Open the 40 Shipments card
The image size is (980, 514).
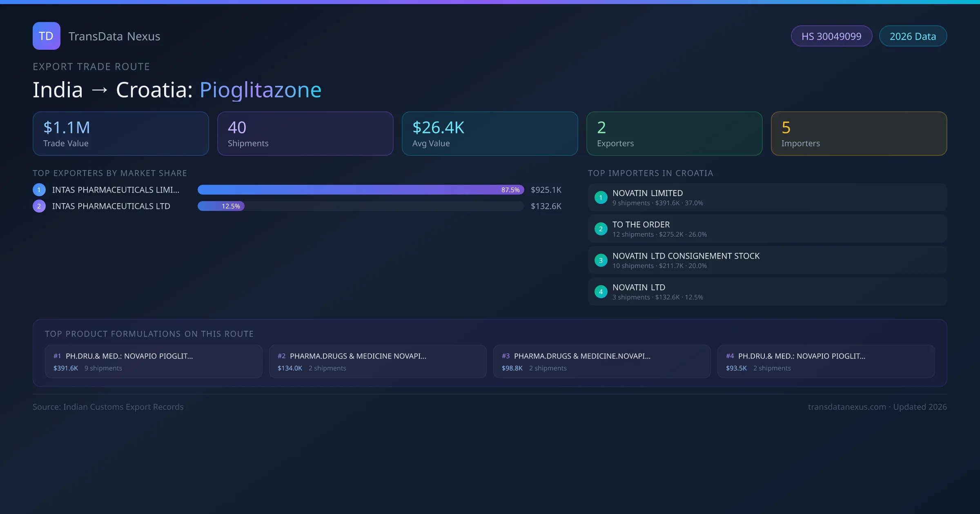pyautogui.click(x=305, y=133)
